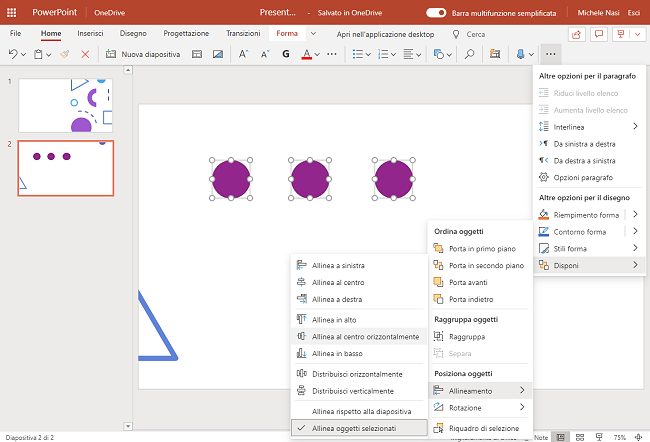
Task: Open the Riquadro di selezione pane
Action: click(x=483, y=427)
